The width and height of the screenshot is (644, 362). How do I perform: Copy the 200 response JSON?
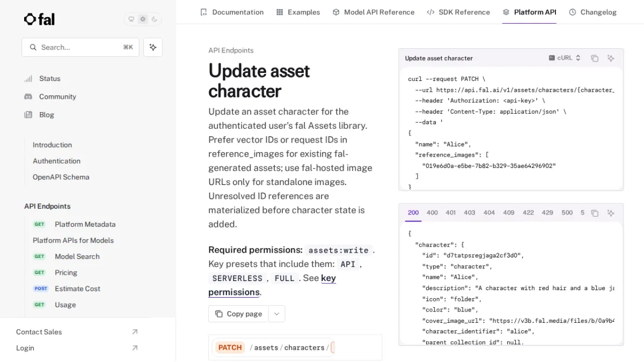pos(595,213)
